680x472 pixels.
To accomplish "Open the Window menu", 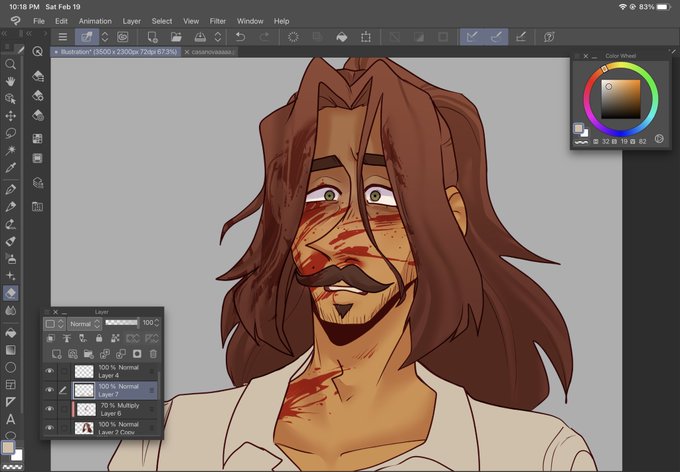I will click(250, 21).
